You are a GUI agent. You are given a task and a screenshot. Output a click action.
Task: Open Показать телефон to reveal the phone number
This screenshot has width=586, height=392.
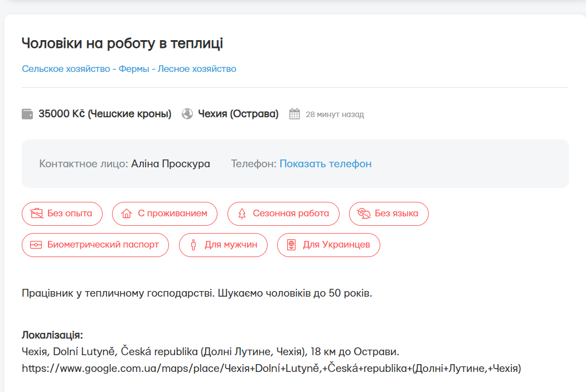click(325, 163)
